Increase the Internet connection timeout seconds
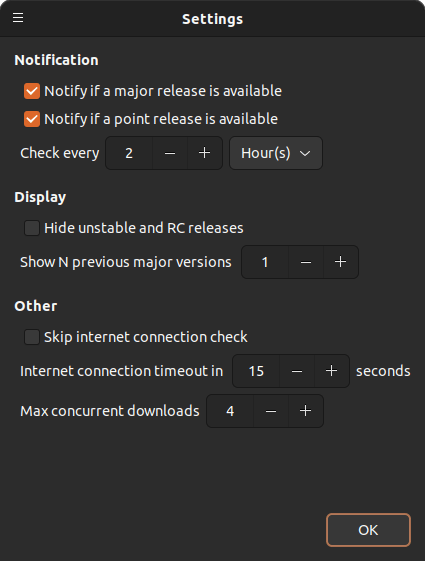This screenshot has height=561, width=425. (x=332, y=371)
